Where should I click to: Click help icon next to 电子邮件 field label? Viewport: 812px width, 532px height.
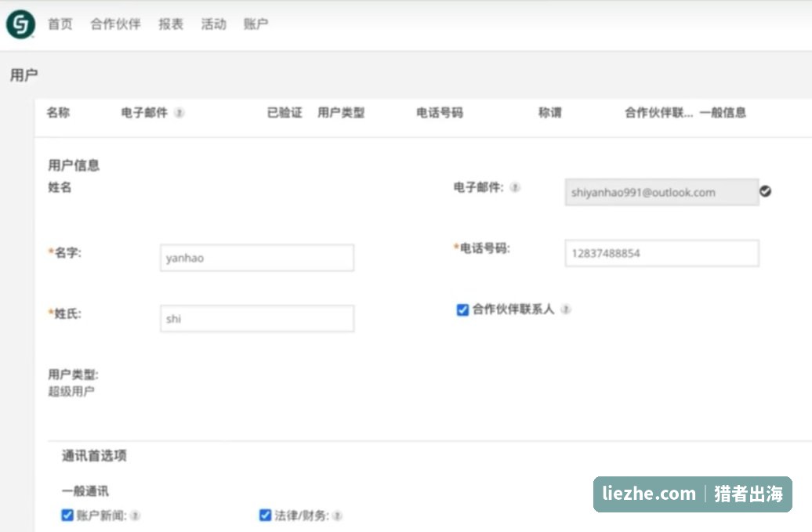[515, 187]
